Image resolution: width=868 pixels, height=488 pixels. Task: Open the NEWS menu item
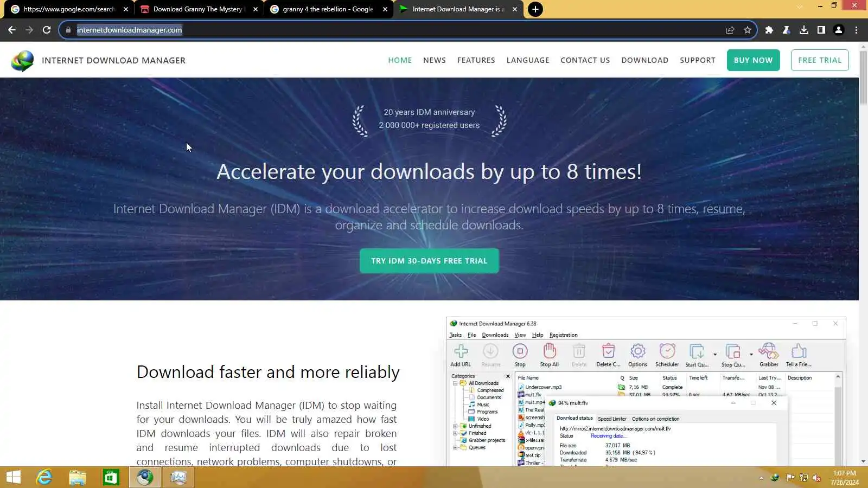coord(435,60)
